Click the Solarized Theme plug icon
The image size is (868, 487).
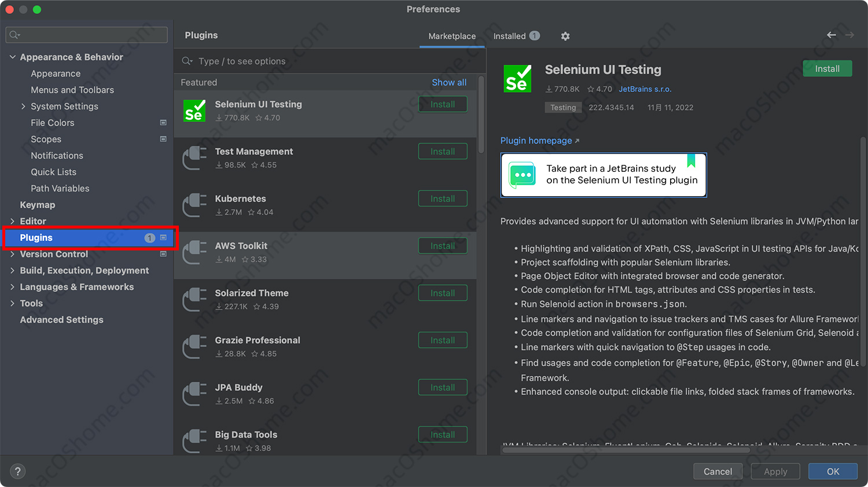(x=194, y=300)
